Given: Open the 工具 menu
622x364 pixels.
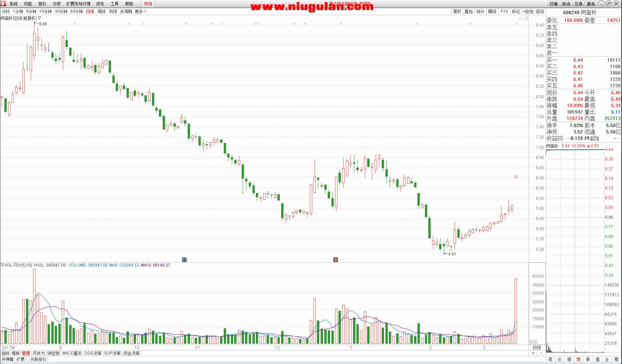Looking at the screenshot, I should 115,4.
